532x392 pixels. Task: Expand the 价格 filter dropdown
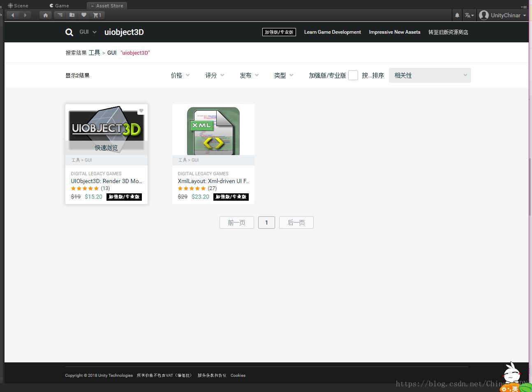click(180, 75)
